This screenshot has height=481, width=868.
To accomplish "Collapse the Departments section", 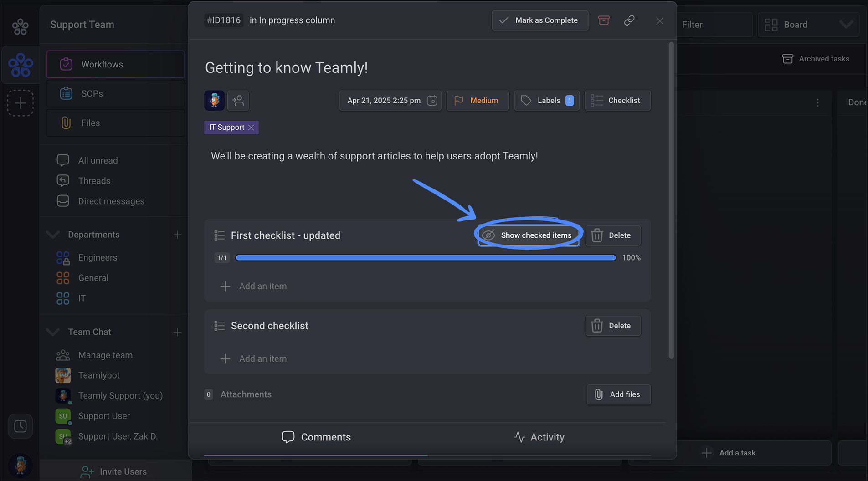I will [x=53, y=235].
